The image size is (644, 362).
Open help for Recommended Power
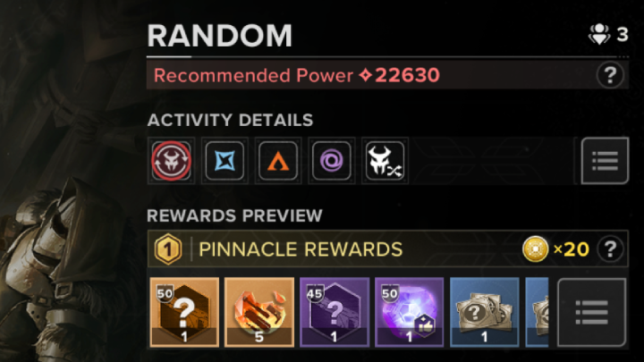pyautogui.click(x=610, y=75)
